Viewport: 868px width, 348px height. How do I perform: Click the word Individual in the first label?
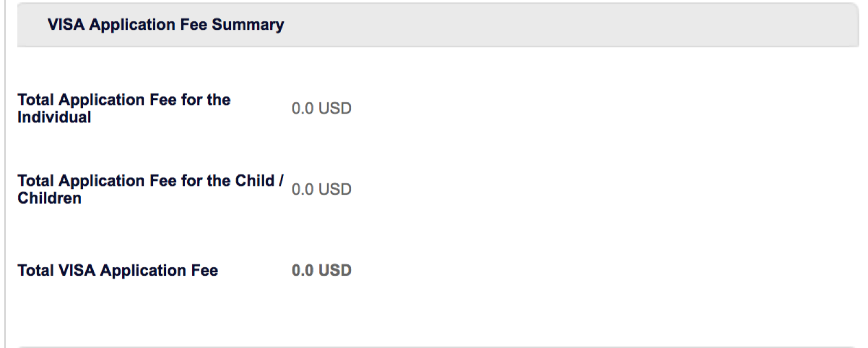click(54, 117)
